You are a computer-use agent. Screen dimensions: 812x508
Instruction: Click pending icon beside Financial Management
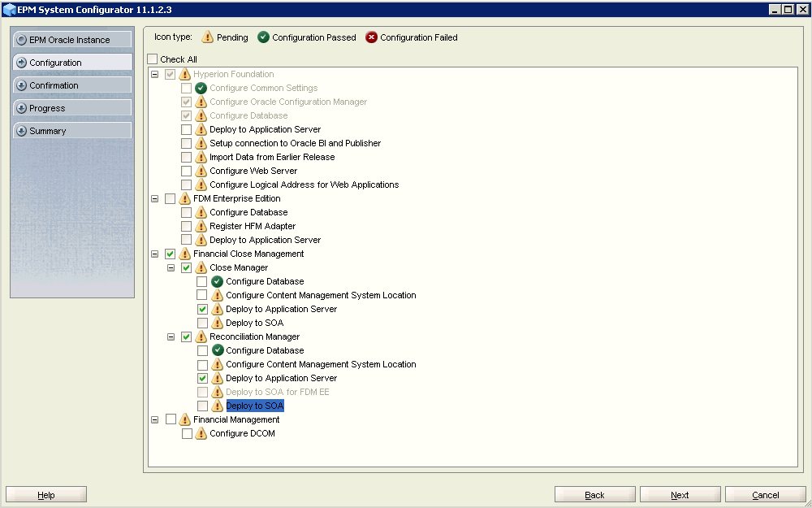click(185, 419)
